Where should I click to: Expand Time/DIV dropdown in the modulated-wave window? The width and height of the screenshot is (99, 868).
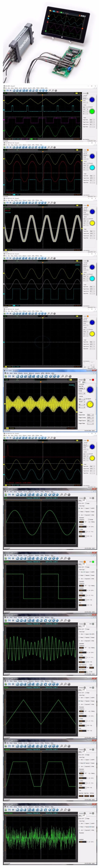pyautogui.click(x=82, y=389)
